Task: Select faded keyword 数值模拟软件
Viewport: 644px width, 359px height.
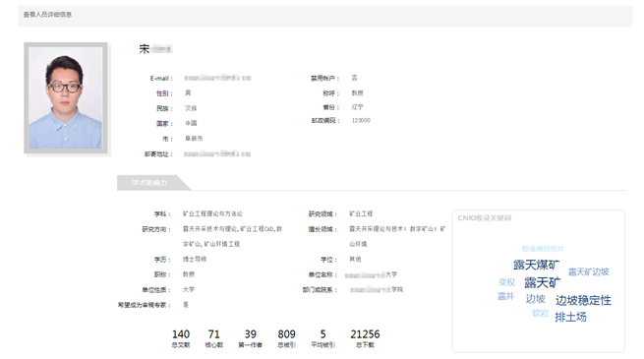Action: [543, 249]
